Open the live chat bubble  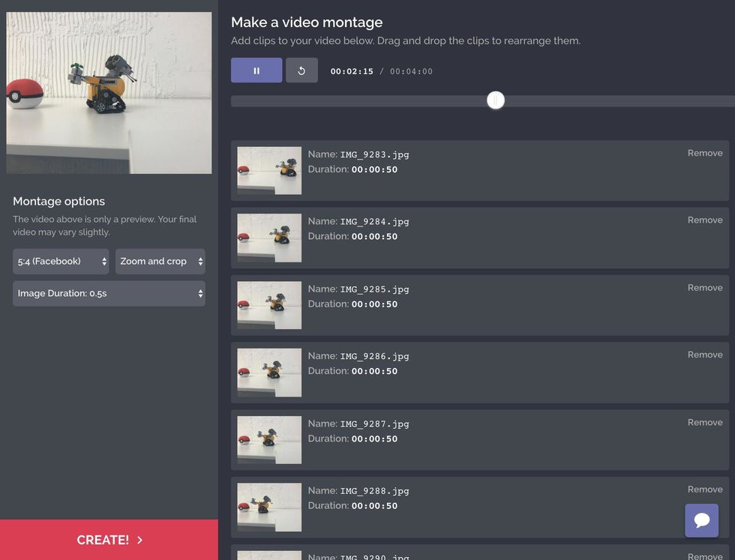(702, 520)
